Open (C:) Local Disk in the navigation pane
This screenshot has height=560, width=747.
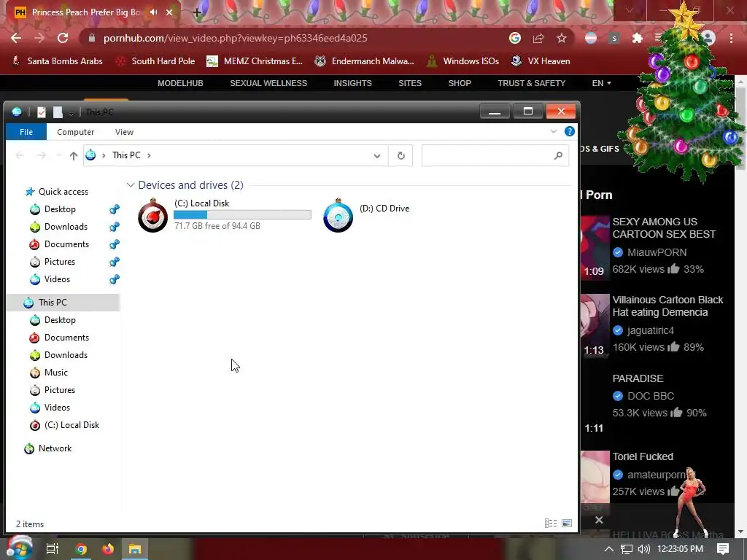click(x=71, y=425)
